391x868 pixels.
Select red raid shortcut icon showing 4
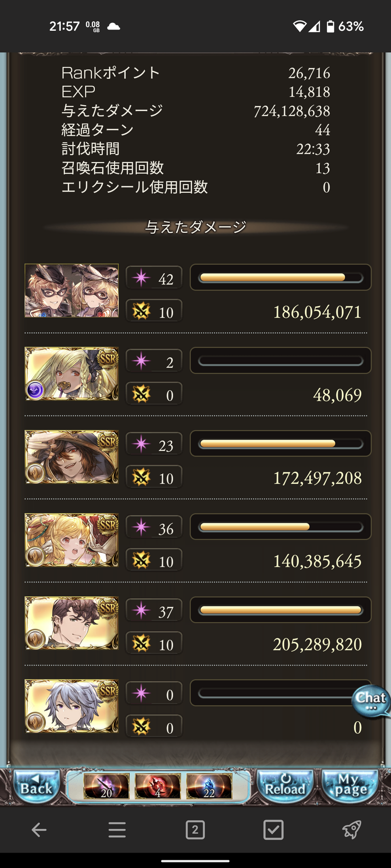point(158,786)
